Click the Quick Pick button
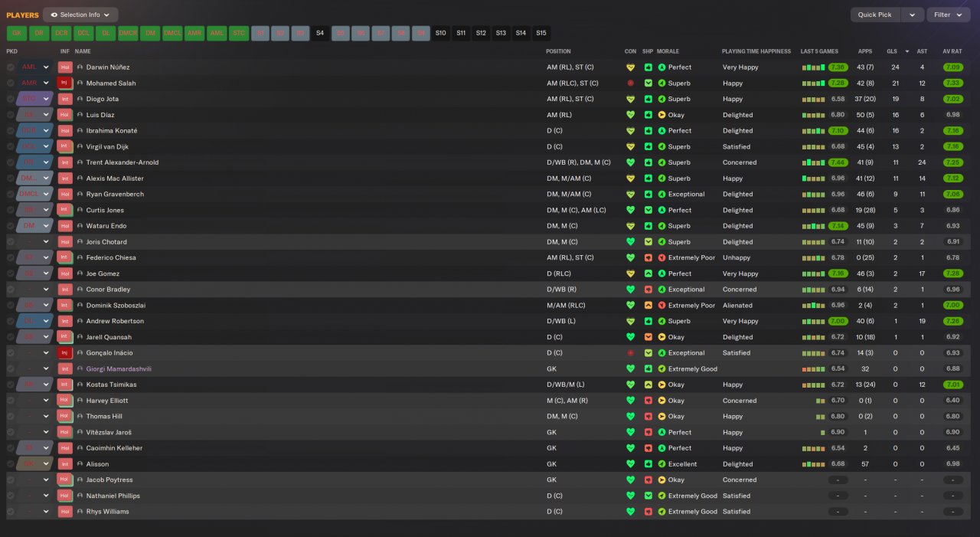 pos(876,15)
